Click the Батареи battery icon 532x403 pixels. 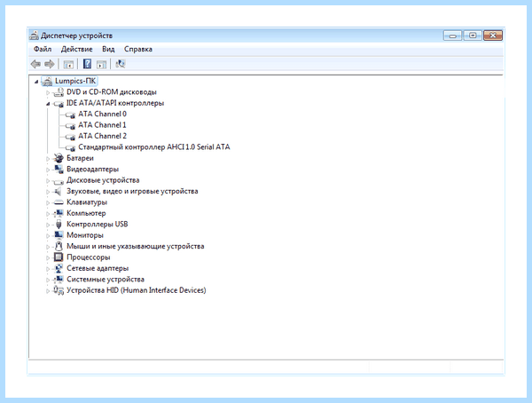point(59,158)
